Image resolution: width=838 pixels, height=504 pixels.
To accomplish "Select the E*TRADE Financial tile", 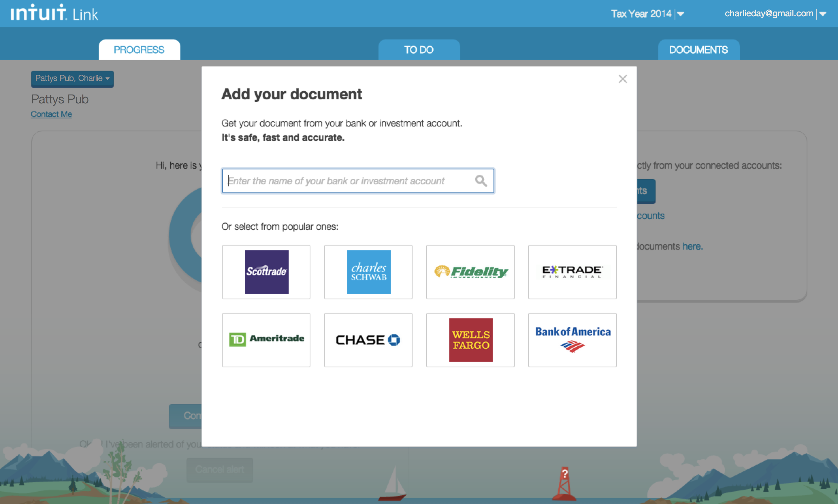I will 572,272.
